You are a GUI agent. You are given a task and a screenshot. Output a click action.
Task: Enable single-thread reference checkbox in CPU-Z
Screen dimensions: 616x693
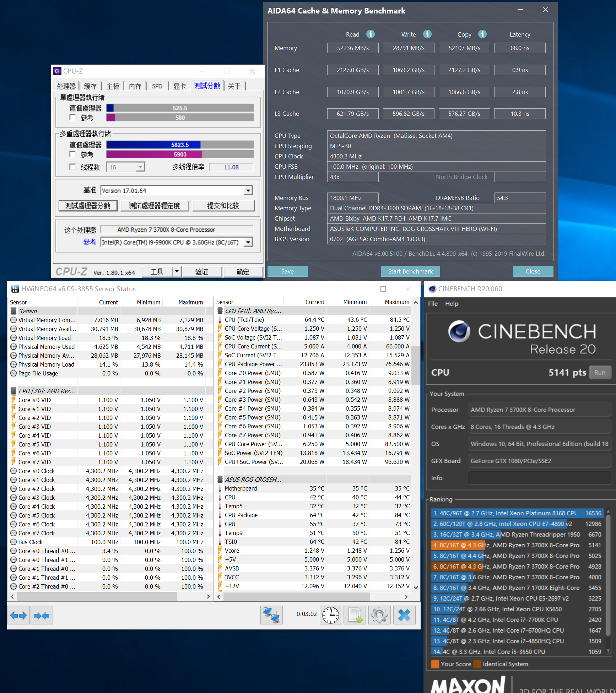73,117
